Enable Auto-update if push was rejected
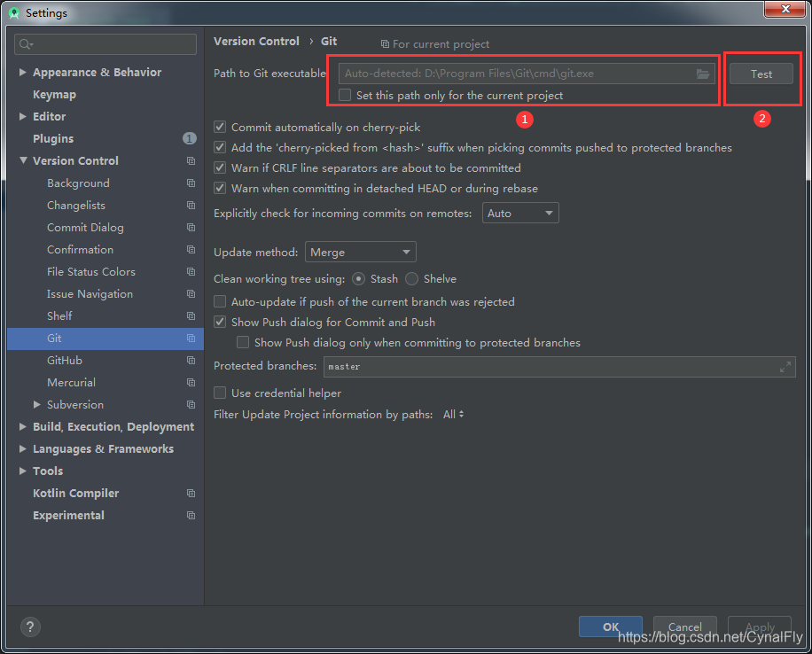Viewport: 812px width, 654px height. pyautogui.click(x=220, y=302)
